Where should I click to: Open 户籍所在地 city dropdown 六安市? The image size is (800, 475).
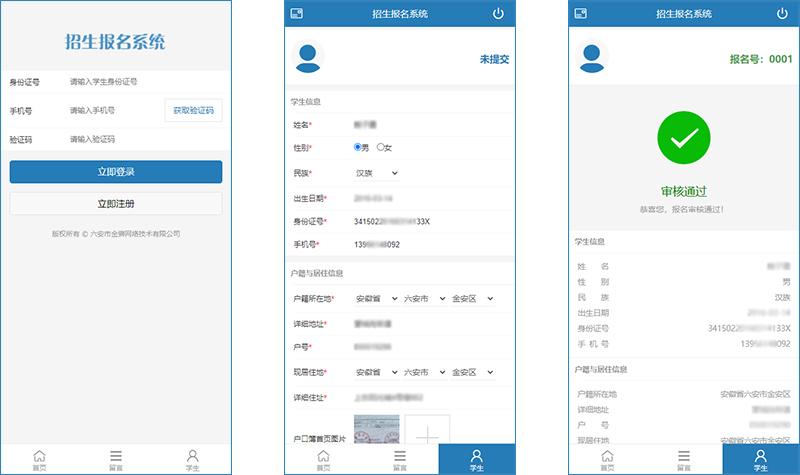(423, 298)
